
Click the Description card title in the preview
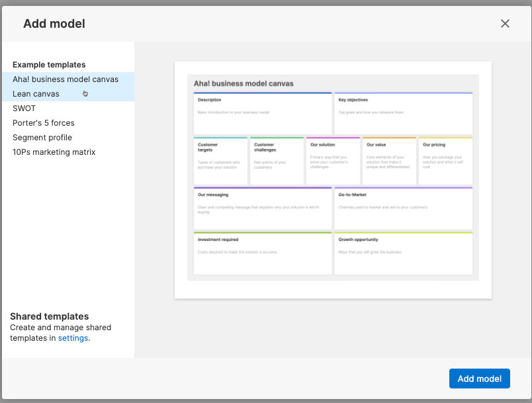(x=209, y=100)
